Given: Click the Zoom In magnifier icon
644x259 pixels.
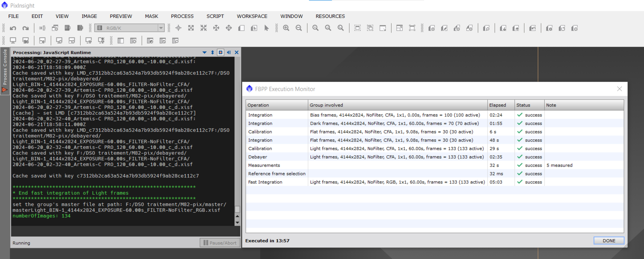Looking at the screenshot, I should point(286,28).
